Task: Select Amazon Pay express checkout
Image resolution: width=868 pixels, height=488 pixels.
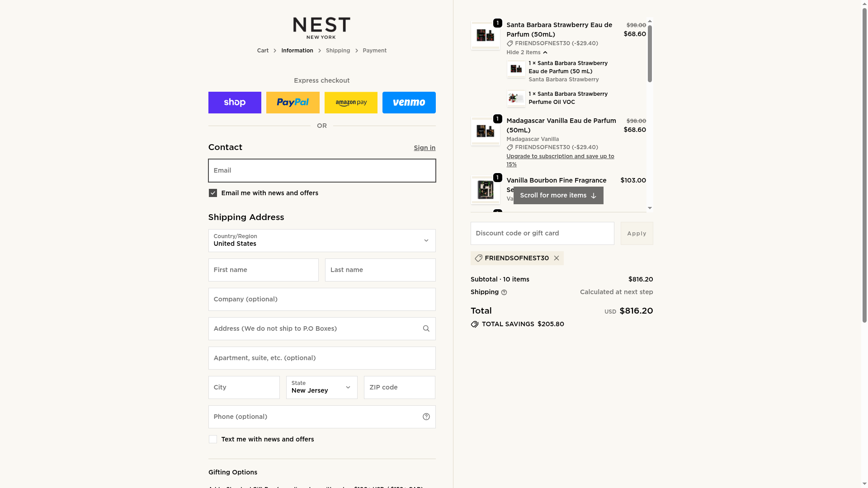Action: [351, 103]
